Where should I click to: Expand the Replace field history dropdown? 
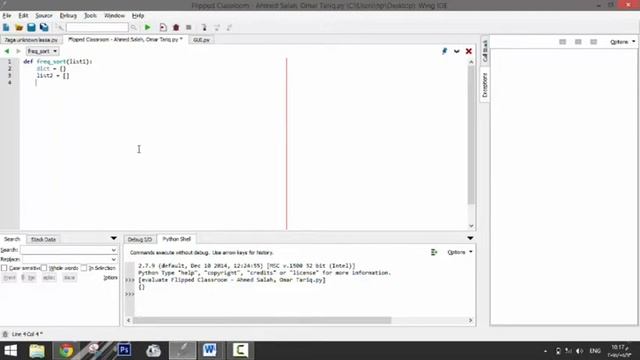click(113, 259)
